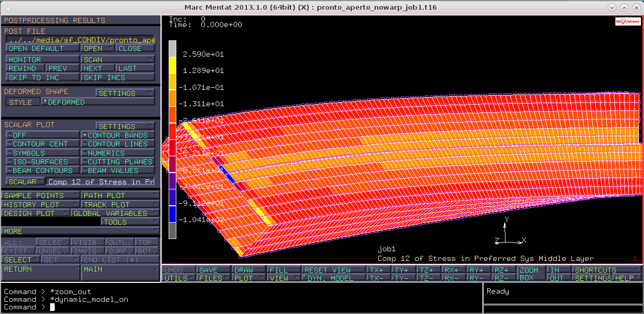
Task: Switch to CONTOUR LINES plot mode
Action: pos(118,144)
